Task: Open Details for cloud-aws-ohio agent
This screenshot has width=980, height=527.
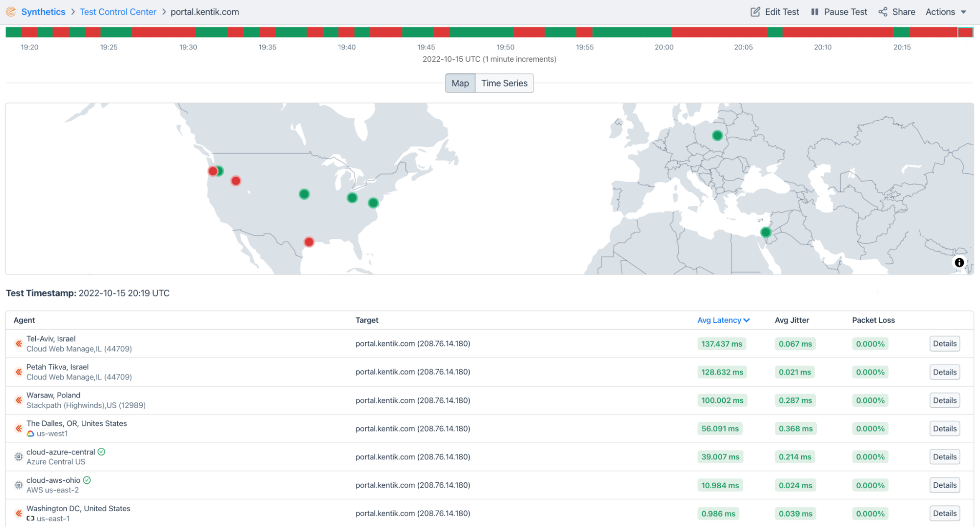Action: tap(945, 485)
